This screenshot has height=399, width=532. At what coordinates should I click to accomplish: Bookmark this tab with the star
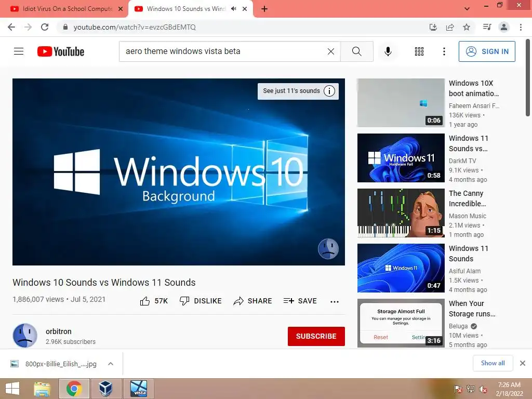point(467,27)
